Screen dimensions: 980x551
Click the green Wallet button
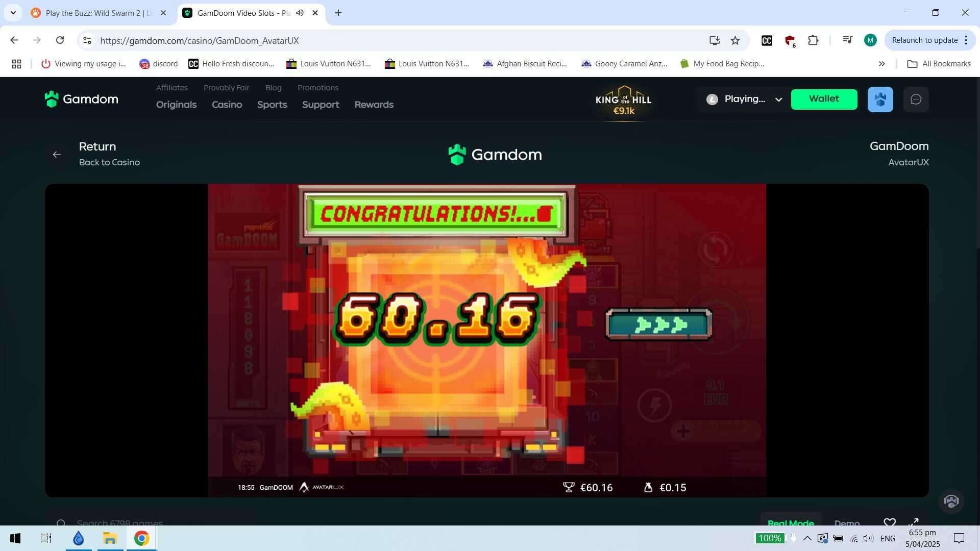[x=824, y=99]
